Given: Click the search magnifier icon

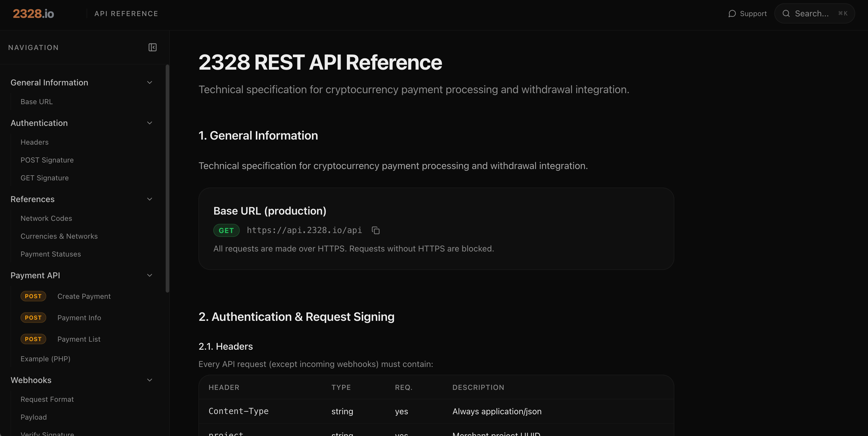Looking at the screenshot, I should (786, 13).
